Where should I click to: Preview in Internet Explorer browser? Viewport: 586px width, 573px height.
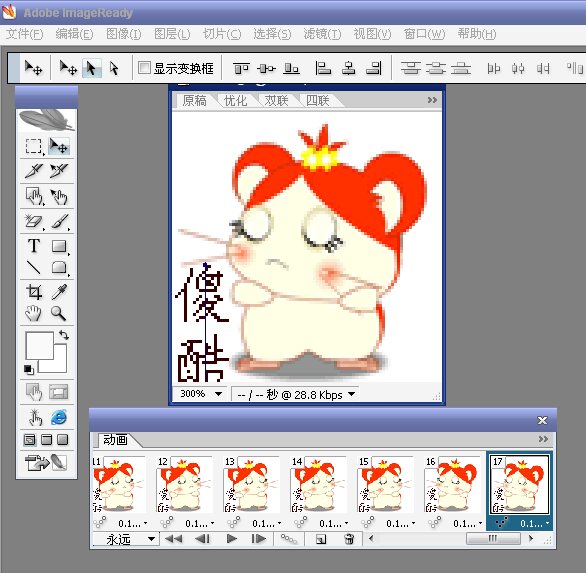pyautogui.click(x=59, y=417)
